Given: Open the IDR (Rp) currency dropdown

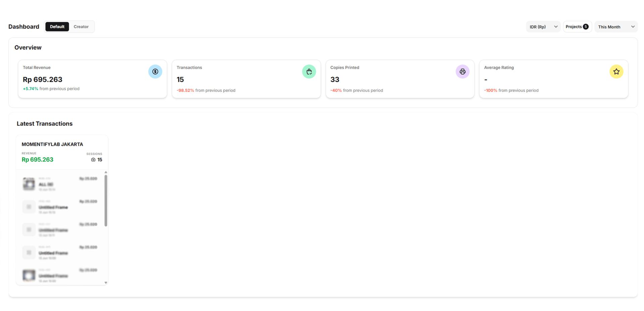Looking at the screenshot, I should coord(543,27).
